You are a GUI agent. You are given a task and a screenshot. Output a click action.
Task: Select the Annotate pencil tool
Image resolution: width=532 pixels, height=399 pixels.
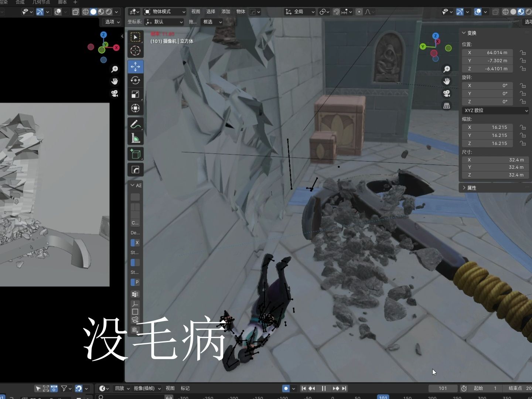click(x=135, y=124)
